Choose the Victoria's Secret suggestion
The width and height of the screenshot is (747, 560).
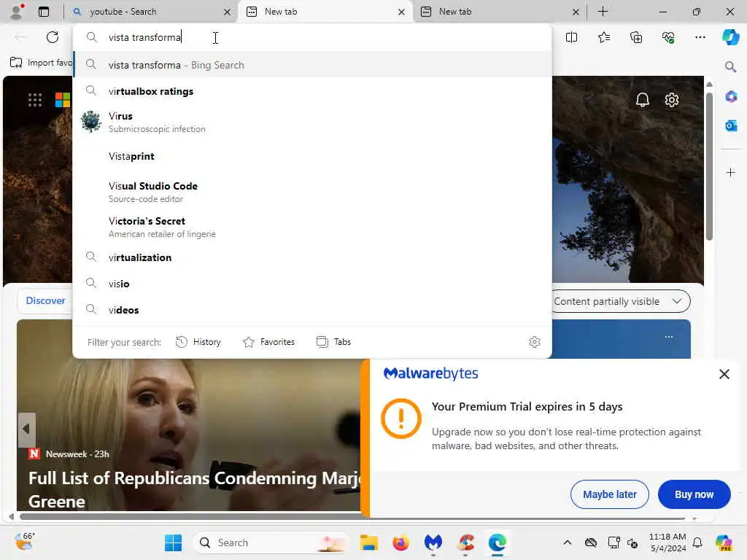point(312,227)
